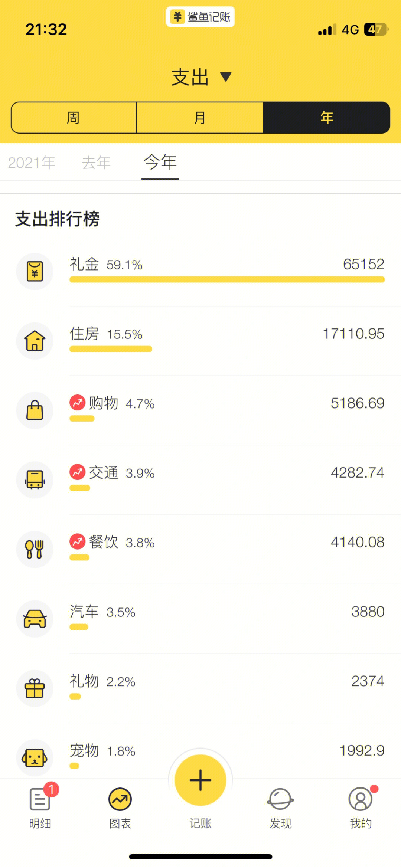Tap the 住房 house icon
Image resolution: width=401 pixels, height=868 pixels.
click(x=35, y=341)
